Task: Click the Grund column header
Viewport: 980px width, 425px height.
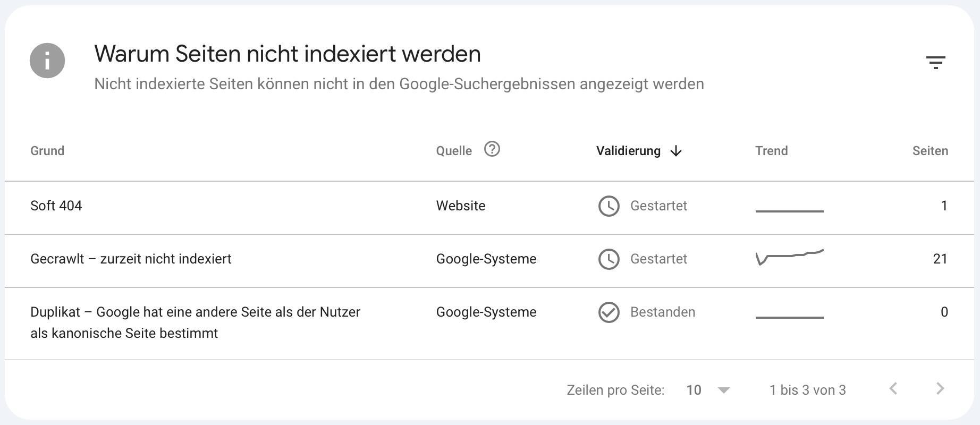Action: (x=47, y=151)
